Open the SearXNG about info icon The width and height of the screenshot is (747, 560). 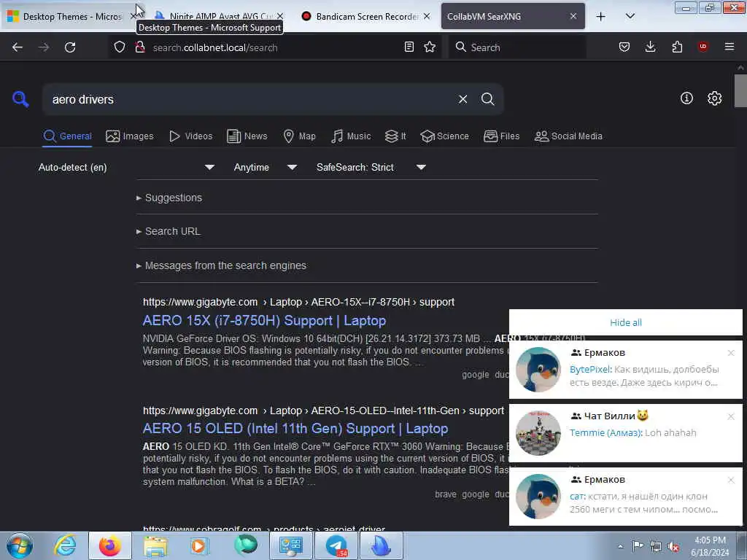686,98
